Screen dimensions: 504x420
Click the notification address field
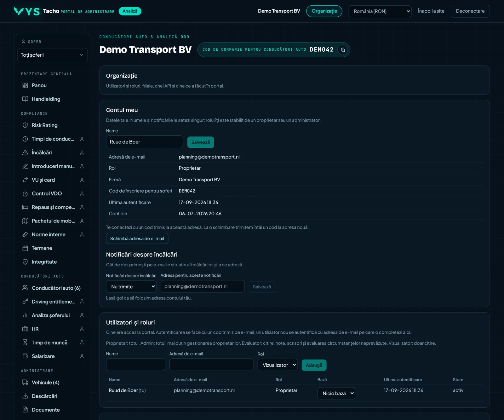pyautogui.click(x=203, y=286)
